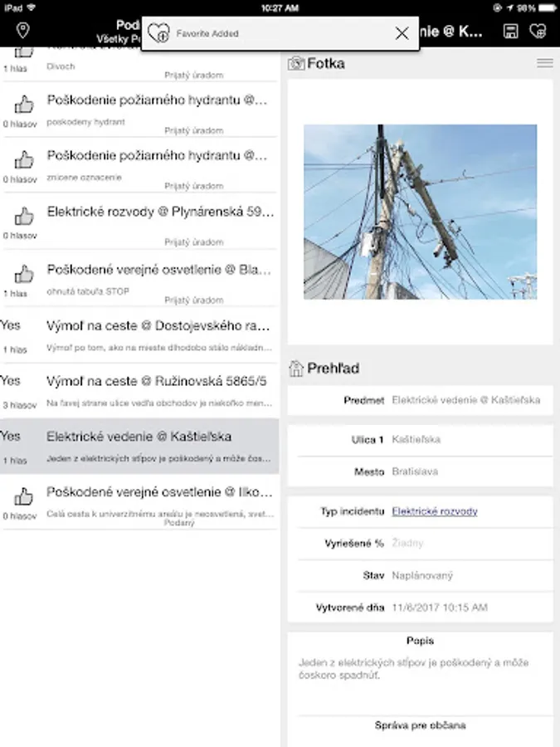This screenshot has width=560, height=747.
Task: Follow the Elektrické rozvody incident type link
Action: 434,511
